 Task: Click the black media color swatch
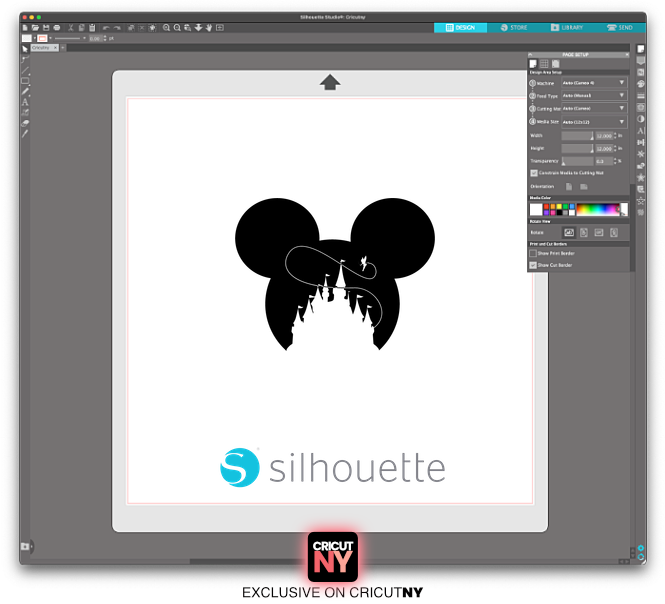coord(559,212)
